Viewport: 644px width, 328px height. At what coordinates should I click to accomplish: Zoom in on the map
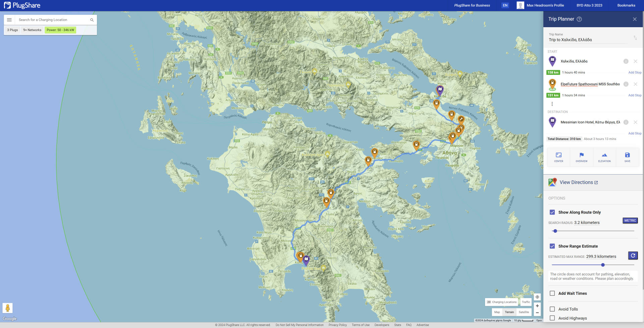point(537,306)
